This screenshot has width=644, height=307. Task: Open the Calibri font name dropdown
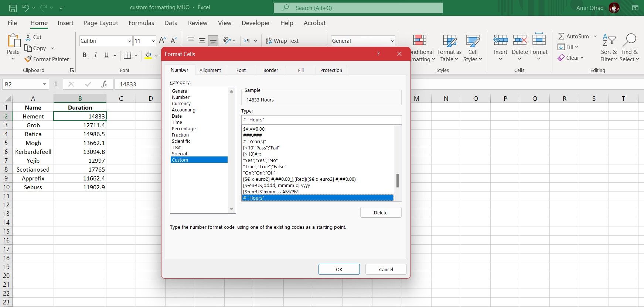pyautogui.click(x=130, y=41)
